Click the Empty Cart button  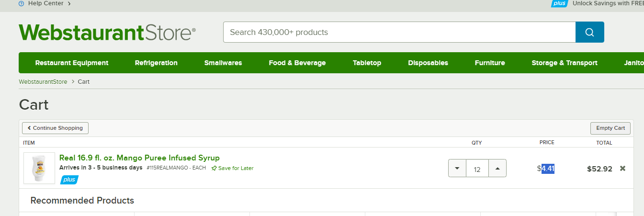[x=610, y=128]
